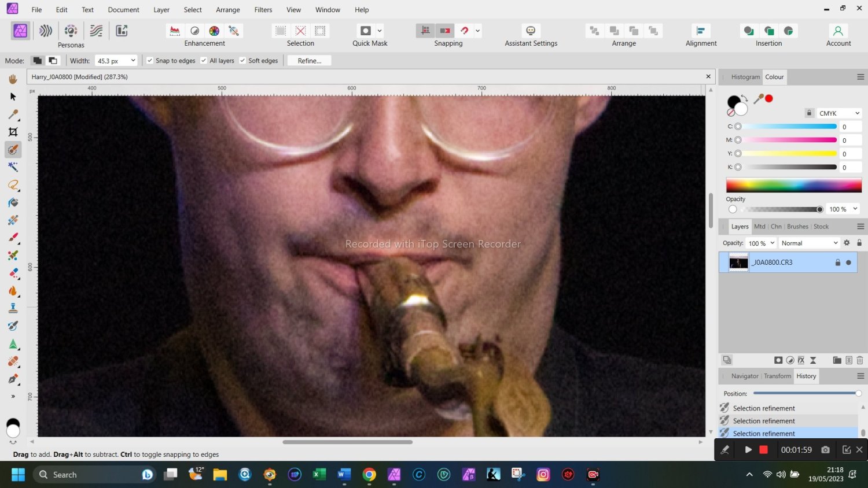The width and height of the screenshot is (868, 488).
Task: Uncheck the Snap to edges checkbox
Action: (x=150, y=61)
